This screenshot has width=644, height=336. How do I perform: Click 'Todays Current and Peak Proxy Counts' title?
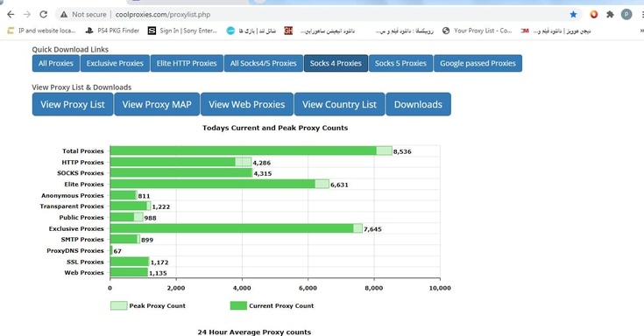pos(275,128)
